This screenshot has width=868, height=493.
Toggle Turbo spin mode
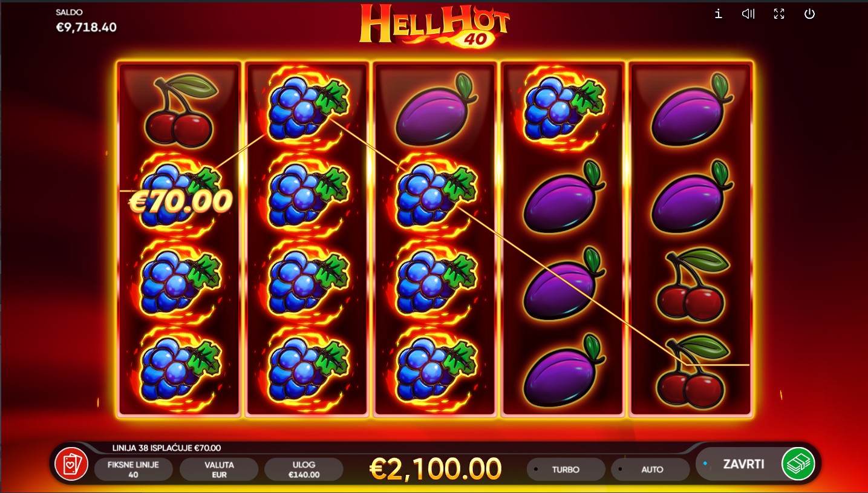(x=566, y=469)
